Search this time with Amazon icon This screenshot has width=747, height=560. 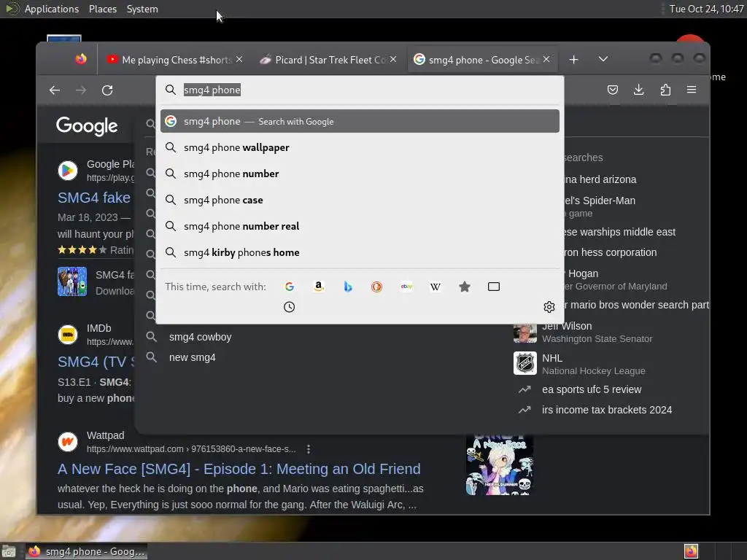pyautogui.click(x=319, y=287)
